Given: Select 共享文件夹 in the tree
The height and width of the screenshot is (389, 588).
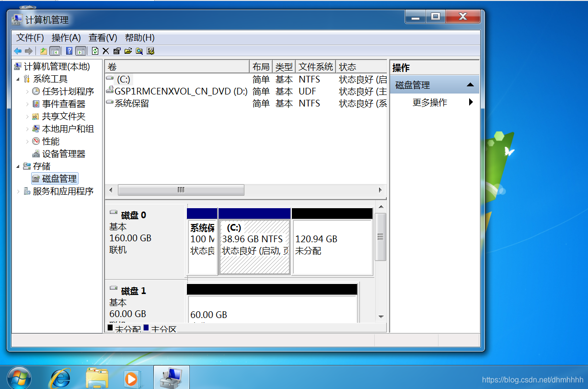Looking at the screenshot, I should pos(63,117).
